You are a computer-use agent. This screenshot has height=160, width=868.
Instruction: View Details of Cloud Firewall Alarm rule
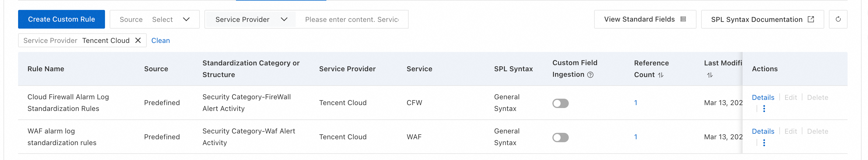pyautogui.click(x=763, y=98)
